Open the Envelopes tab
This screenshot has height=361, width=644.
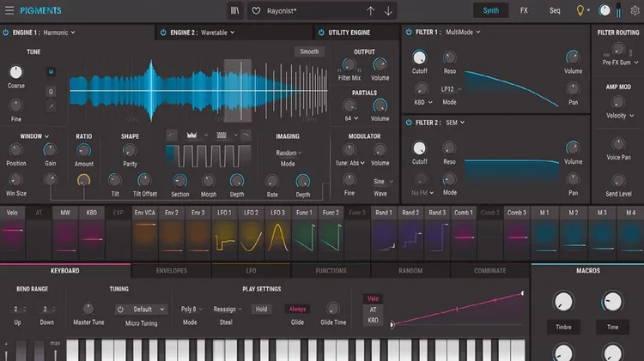click(x=171, y=271)
